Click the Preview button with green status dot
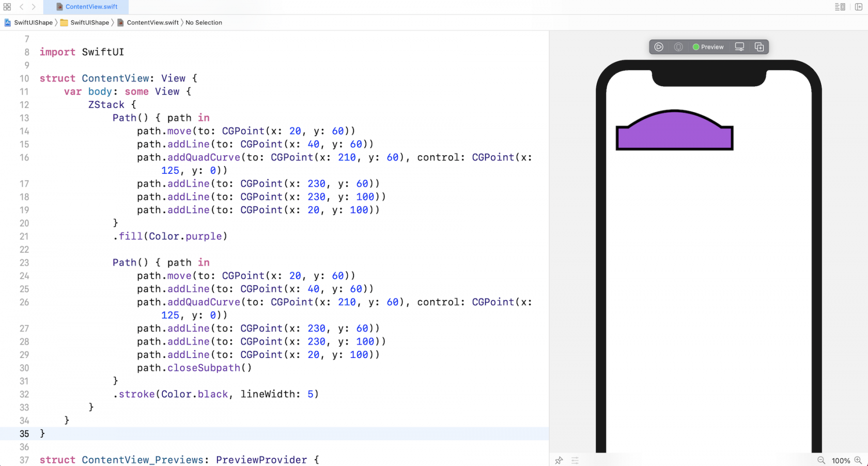Viewport: 868px width, 466px height. (708, 47)
